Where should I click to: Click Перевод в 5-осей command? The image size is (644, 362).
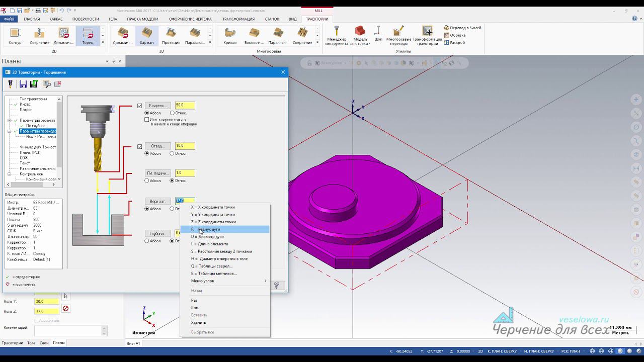click(462, 28)
